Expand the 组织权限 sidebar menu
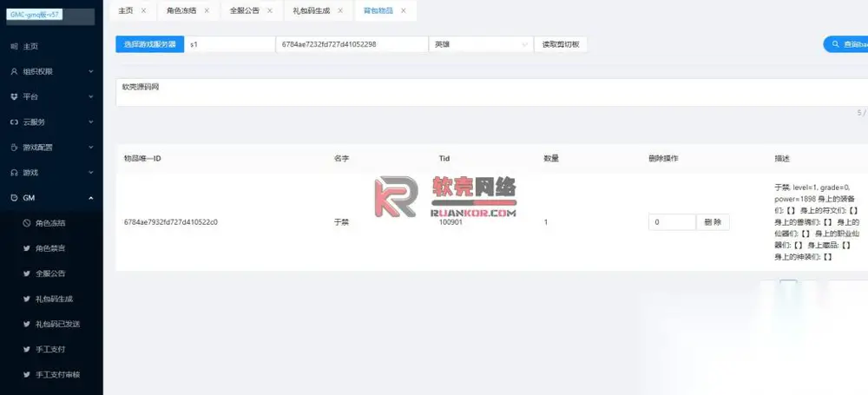868x395 pixels. 91,72
